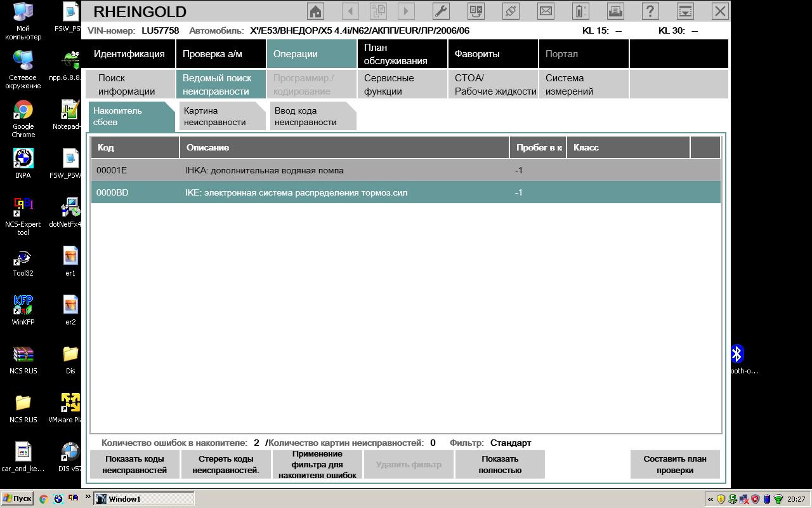
Task: Sort by Код column header
Action: click(x=135, y=147)
